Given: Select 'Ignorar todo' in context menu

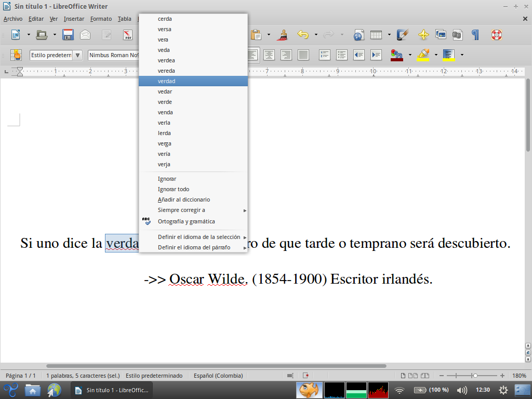Looking at the screenshot, I should click(x=193, y=189).
